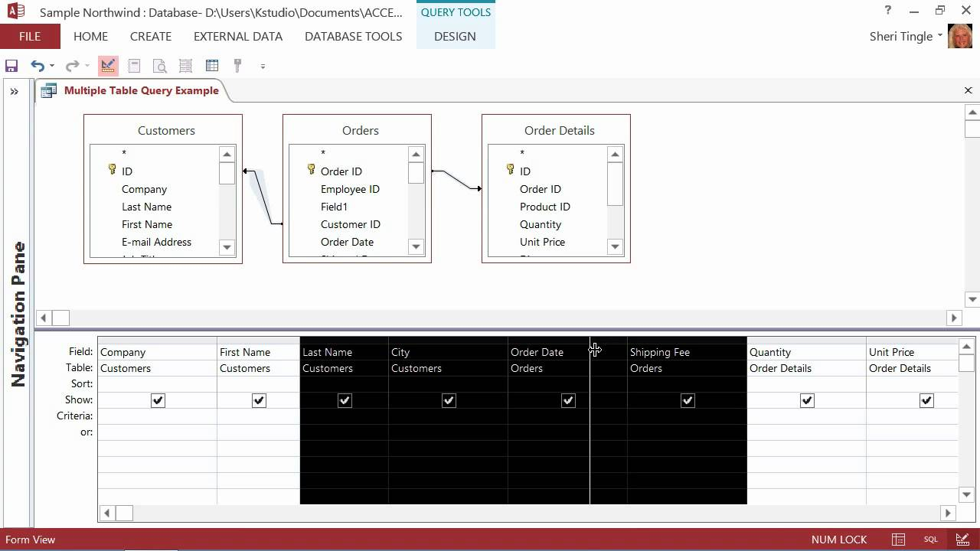Open the CREATE ribbon tab

(151, 36)
